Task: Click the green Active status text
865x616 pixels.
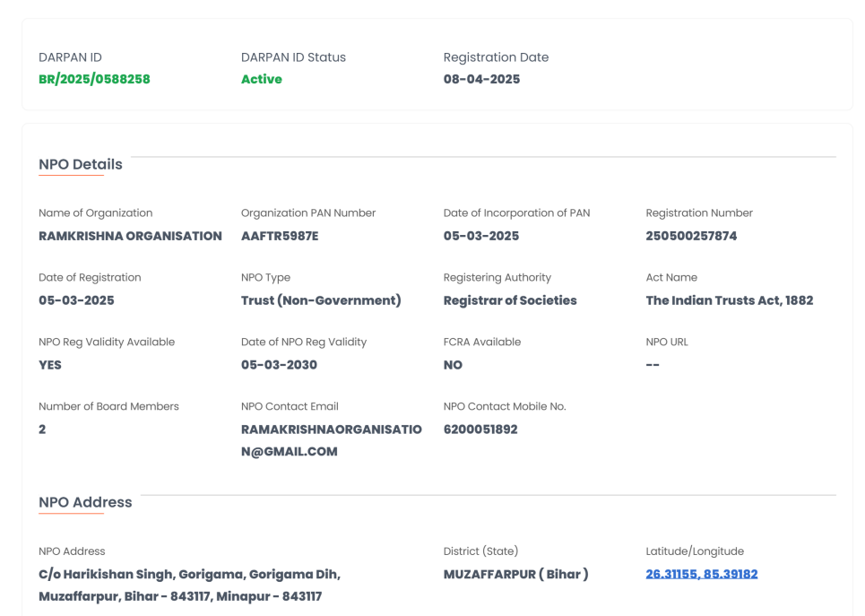Action: click(262, 79)
